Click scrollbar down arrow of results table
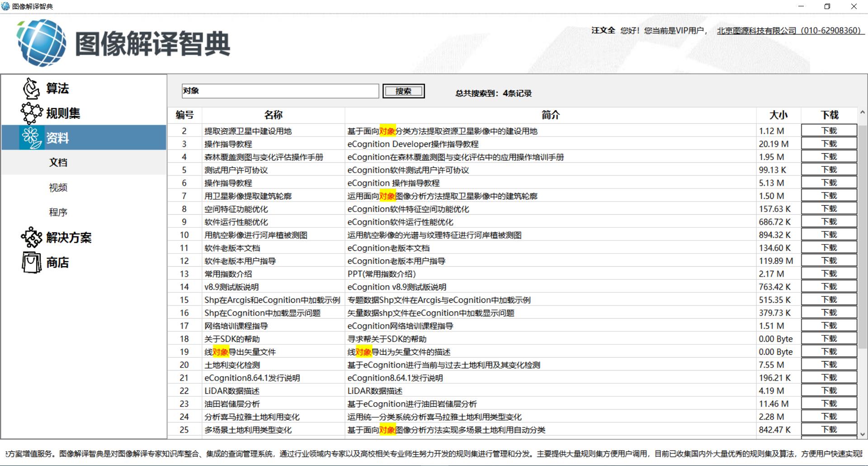Viewport: 868px width, 466px height. (862, 434)
